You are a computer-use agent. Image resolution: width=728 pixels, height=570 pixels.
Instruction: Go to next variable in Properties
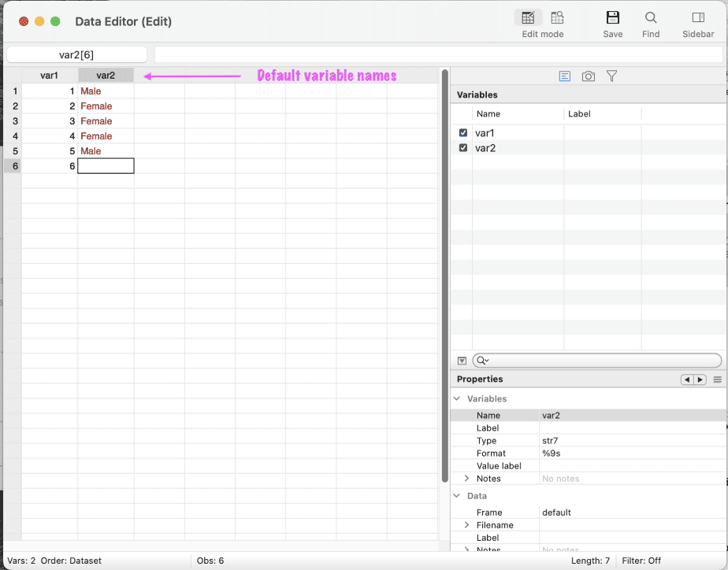click(700, 379)
